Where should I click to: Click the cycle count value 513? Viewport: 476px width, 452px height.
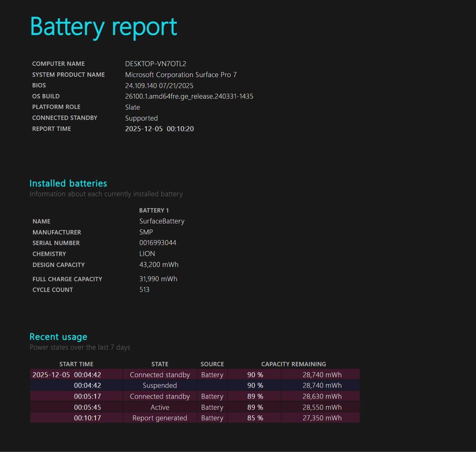pos(145,289)
